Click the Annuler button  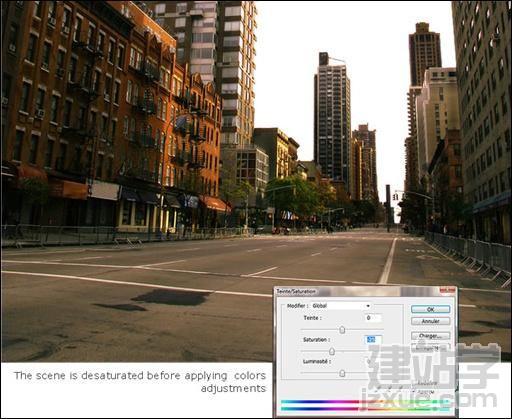point(430,321)
